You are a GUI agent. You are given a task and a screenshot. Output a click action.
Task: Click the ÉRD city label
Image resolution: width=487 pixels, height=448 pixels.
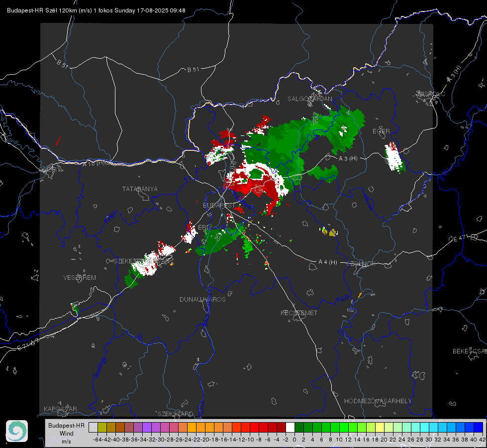204,227
